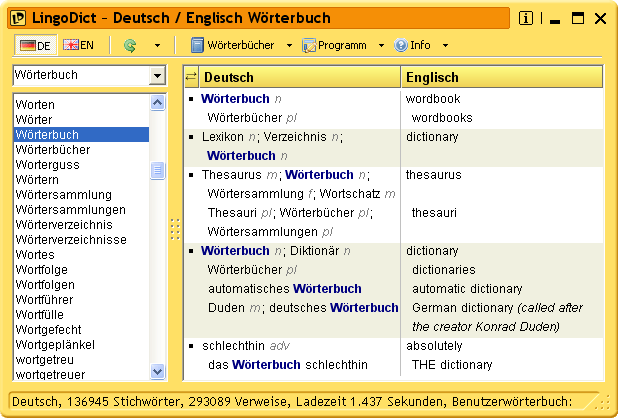Click Verzeichnis in the results table
619x419 pixels.
pos(295,137)
